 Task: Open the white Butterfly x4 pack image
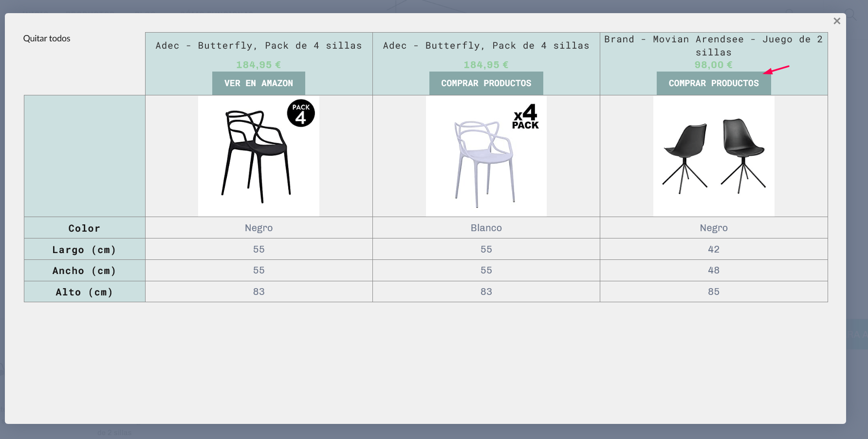[x=486, y=156]
